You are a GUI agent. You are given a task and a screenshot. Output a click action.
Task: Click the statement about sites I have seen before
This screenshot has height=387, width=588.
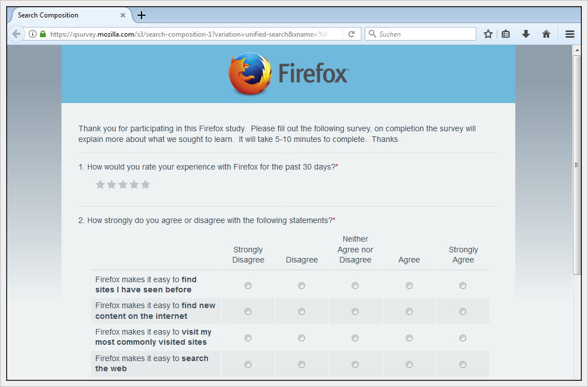(145, 284)
